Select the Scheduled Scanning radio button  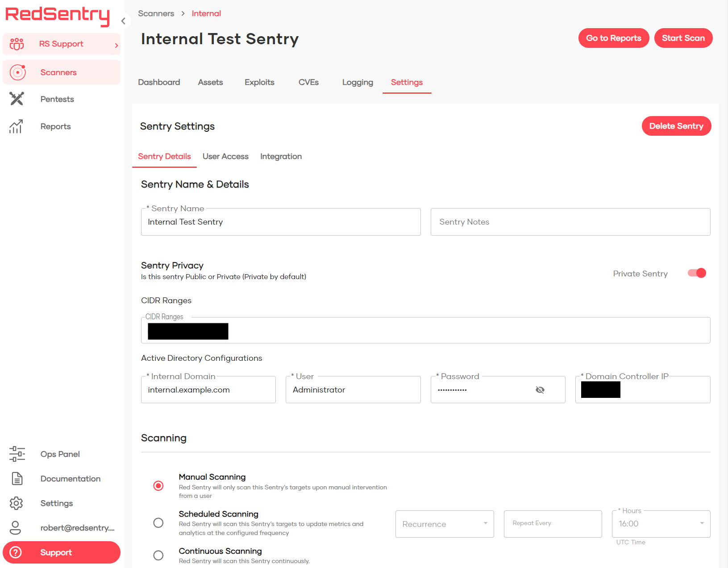tap(158, 522)
